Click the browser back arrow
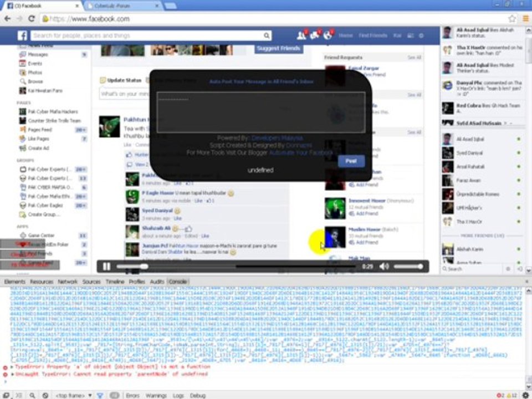 click(7, 19)
